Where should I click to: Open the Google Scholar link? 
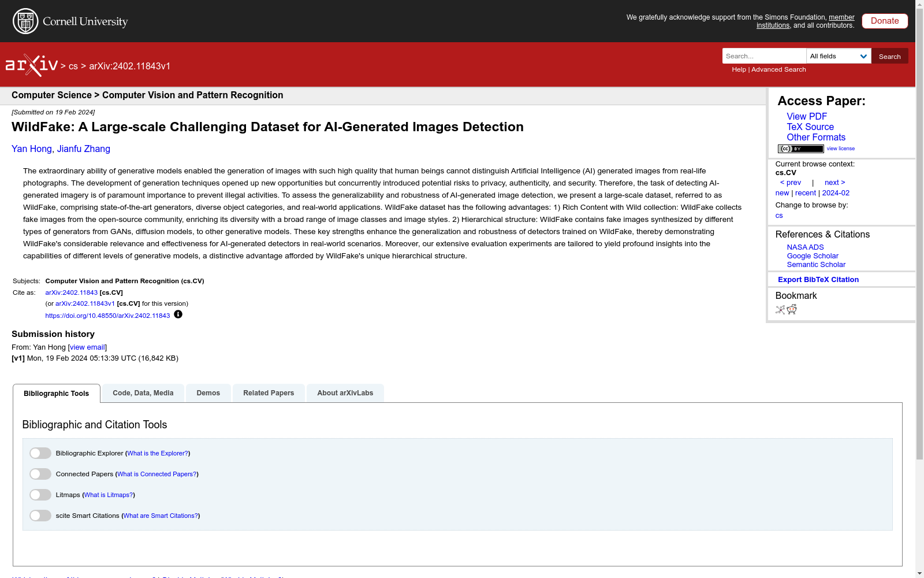(813, 255)
